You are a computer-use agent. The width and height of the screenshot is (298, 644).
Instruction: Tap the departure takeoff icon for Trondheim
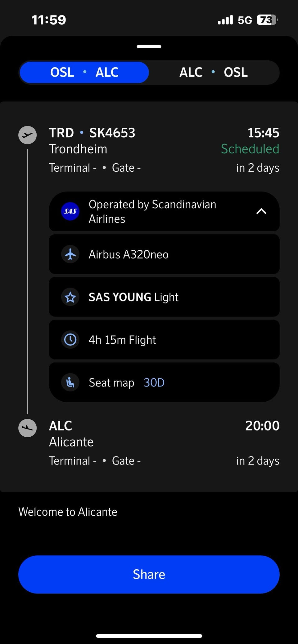pyautogui.click(x=28, y=135)
